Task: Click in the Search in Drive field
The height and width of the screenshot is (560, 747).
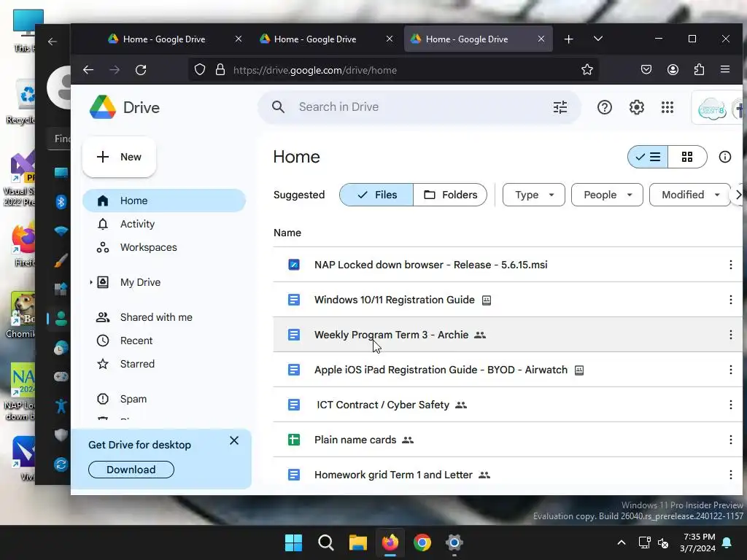Action: 419,107
